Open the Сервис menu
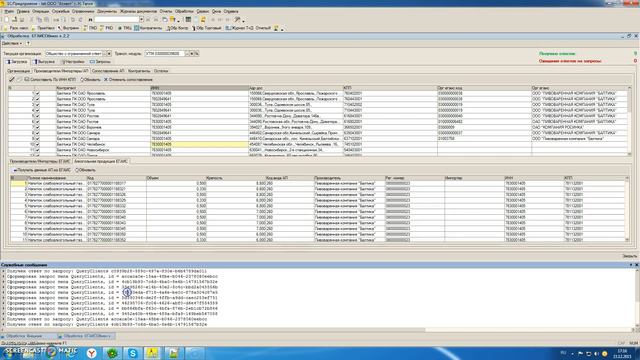Image resolution: width=640 pixels, height=360 pixels. [202, 11]
